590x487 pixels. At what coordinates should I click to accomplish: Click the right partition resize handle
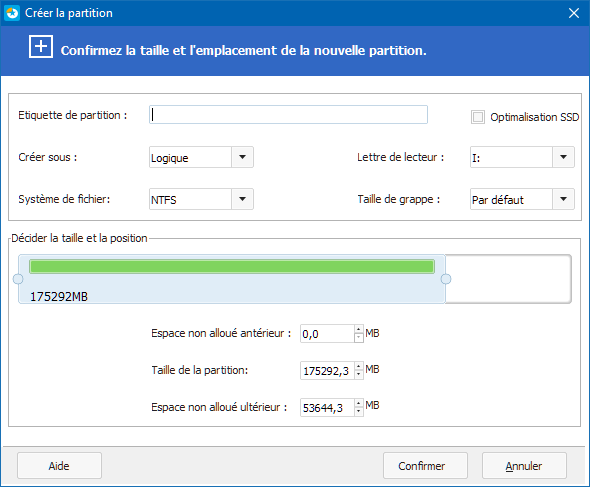tap(446, 279)
